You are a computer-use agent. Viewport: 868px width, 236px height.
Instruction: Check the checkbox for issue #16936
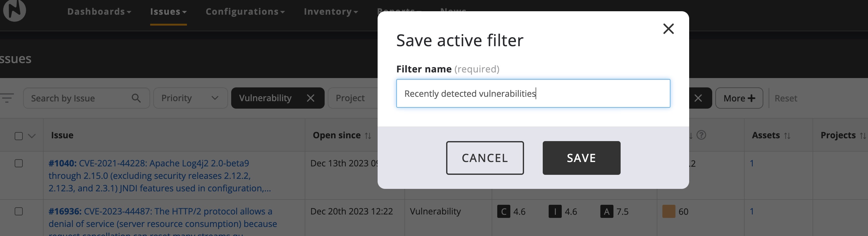point(19,211)
